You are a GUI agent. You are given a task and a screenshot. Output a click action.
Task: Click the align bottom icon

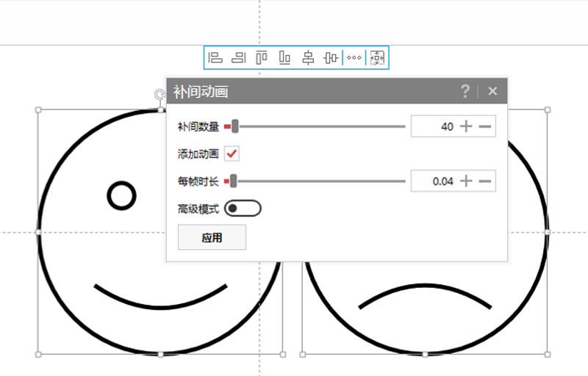[284, 58]
